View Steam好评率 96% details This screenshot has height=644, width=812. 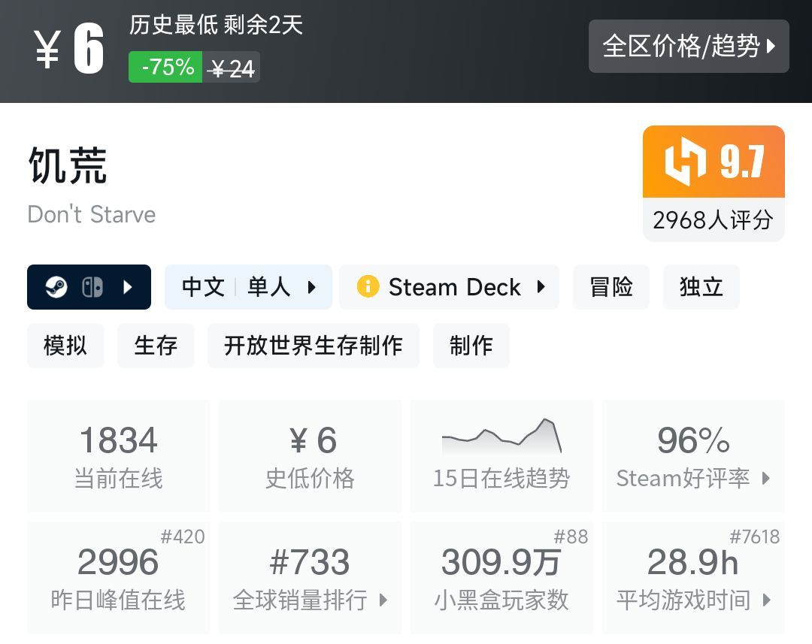tap(693, 455)
